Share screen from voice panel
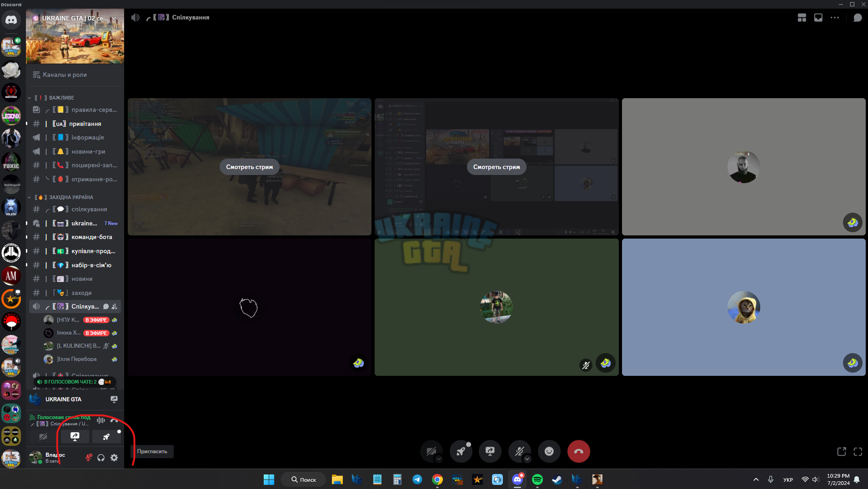 point(75,437)
